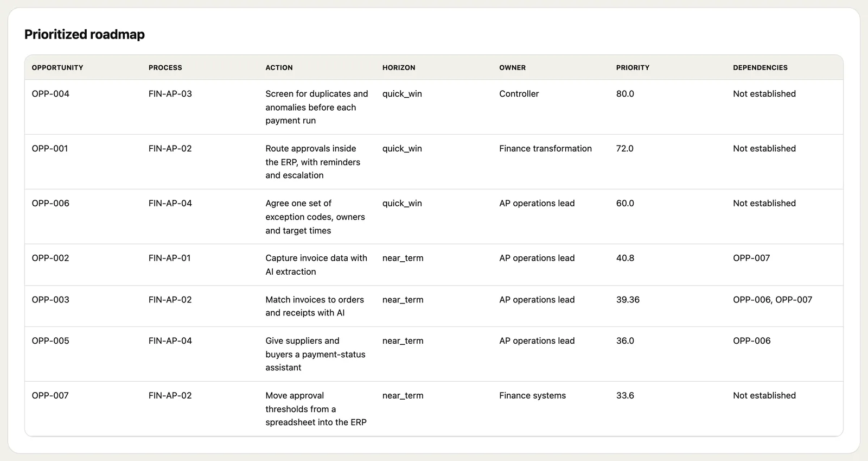Click AP operations lead in the OPP-002 row
The width and height of the screenshot is (868, 461).
click(537, 258)
